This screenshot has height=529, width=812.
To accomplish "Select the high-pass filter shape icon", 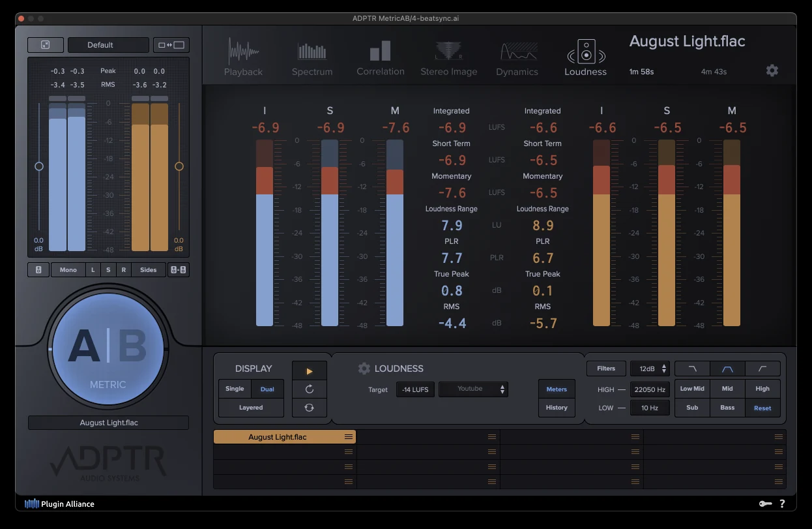I will tap(762, 369).
